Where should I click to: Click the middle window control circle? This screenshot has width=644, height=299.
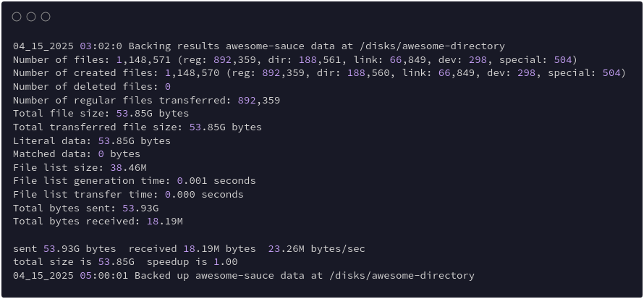pos(31,17)
